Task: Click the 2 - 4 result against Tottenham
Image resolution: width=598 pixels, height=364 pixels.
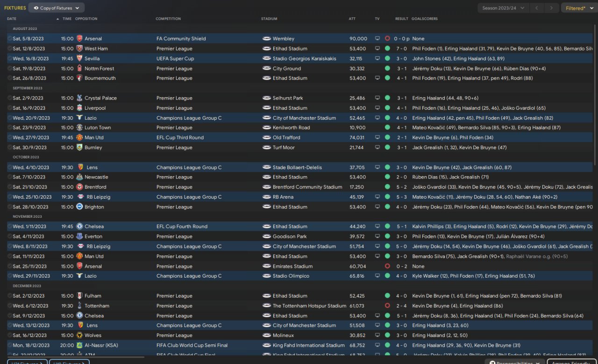Action: click(x=402, y=306)
